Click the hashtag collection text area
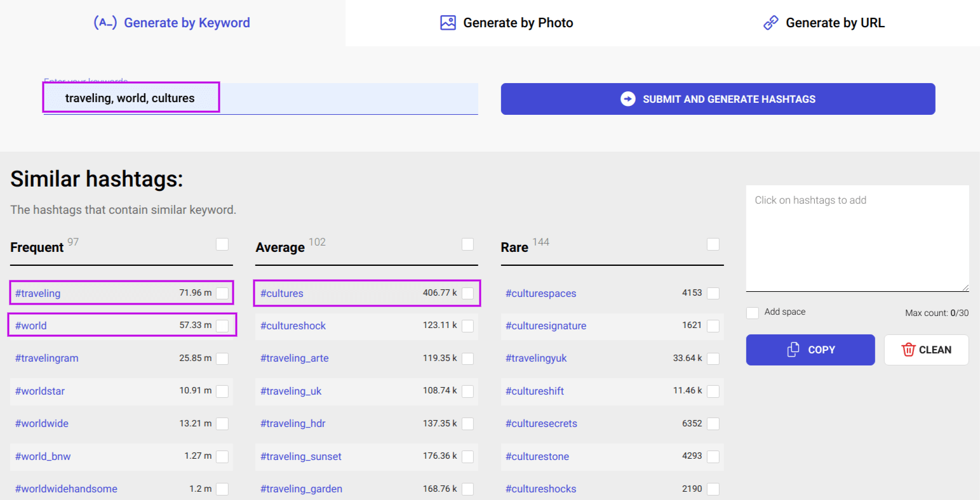This screenshot has width=980, height=500. click(x=857, y=238)
